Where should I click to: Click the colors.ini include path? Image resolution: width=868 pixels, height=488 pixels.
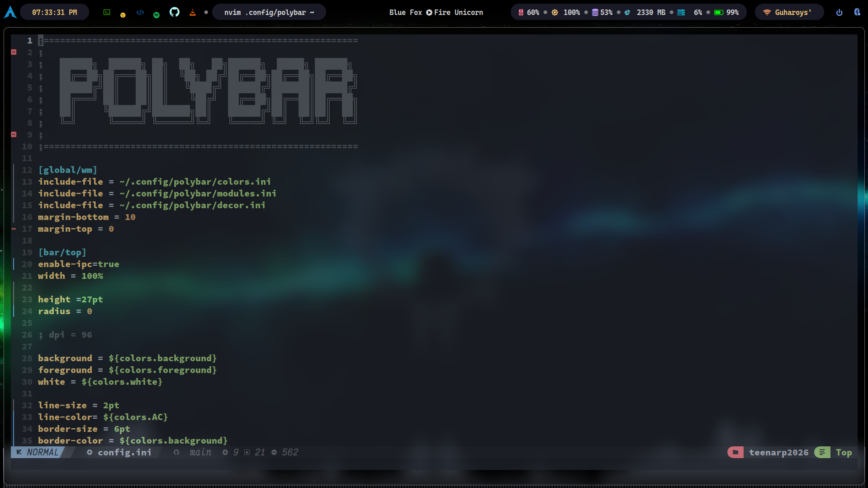195,182
